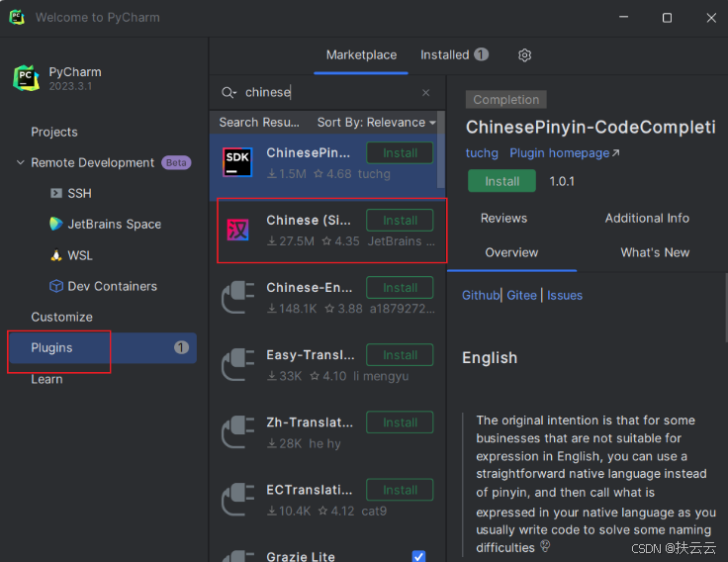The width and height of the screenshot is (728, 562).
Task: Open the Issues link
Action: [x=565, y=296]
